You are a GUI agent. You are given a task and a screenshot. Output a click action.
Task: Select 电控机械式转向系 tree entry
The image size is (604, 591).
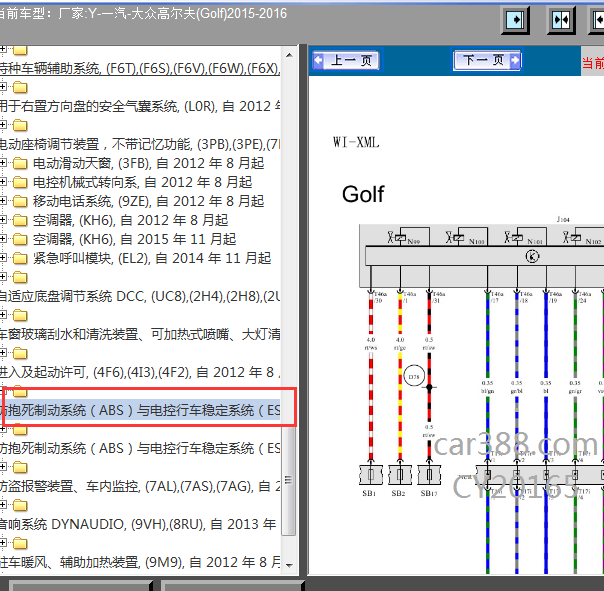pos(143,182)
